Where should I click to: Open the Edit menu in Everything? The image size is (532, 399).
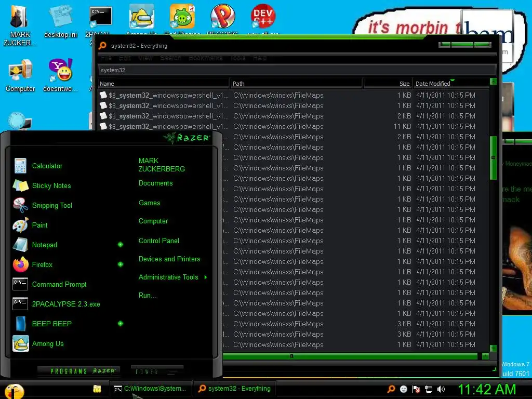pyautogui.click(x=125, y=58)
